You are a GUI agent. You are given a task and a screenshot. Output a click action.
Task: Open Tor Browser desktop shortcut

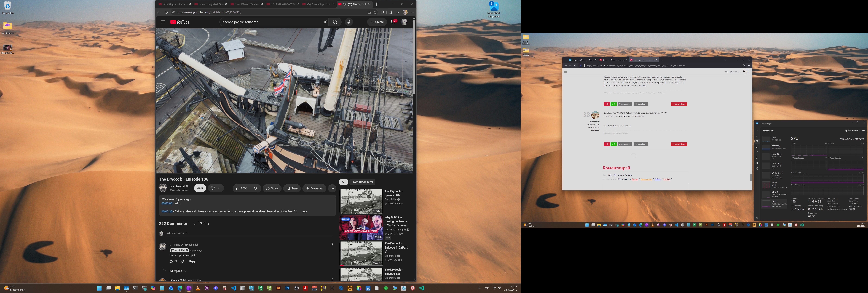point(7,28)
